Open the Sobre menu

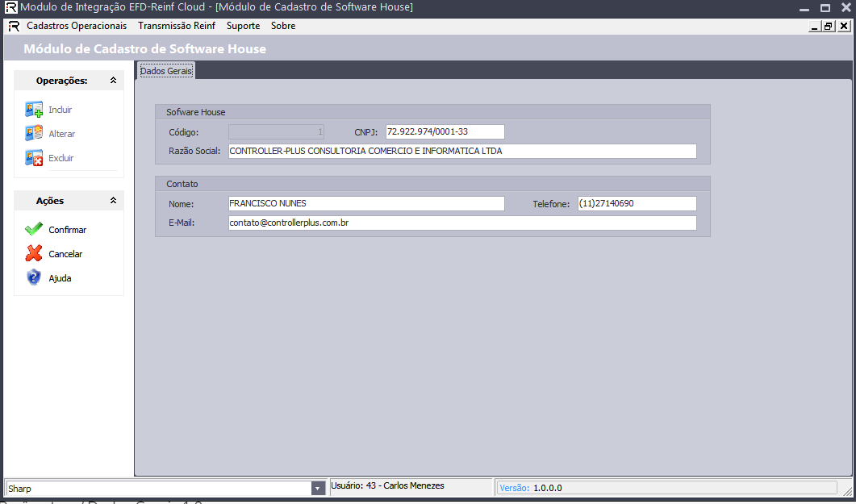coord(283,26)
